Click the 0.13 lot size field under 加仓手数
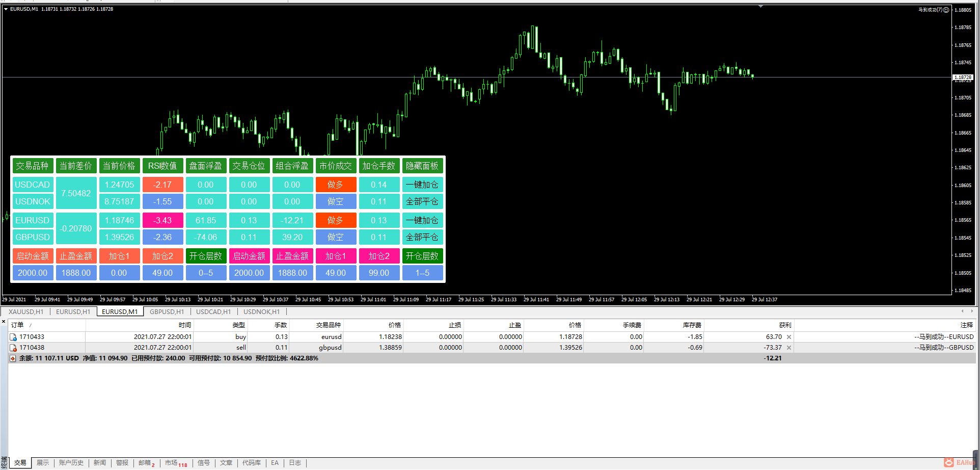This screenshot has height=470, width=980. coord(379,220)
